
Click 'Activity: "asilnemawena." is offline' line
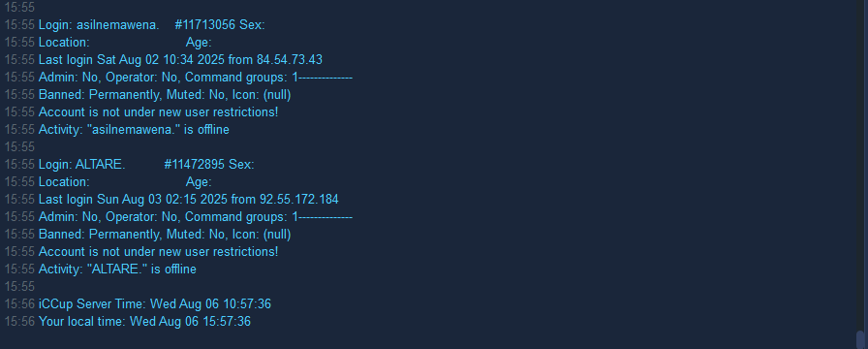(134, 130)
